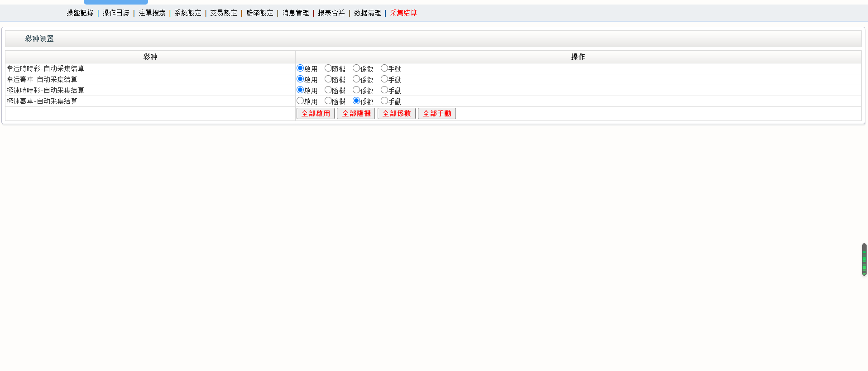This screenshot has height=371, width=868.
Task: Select 啟用 for 極速賽車 row
Action: pyautogui.click(x=300, y=101)
